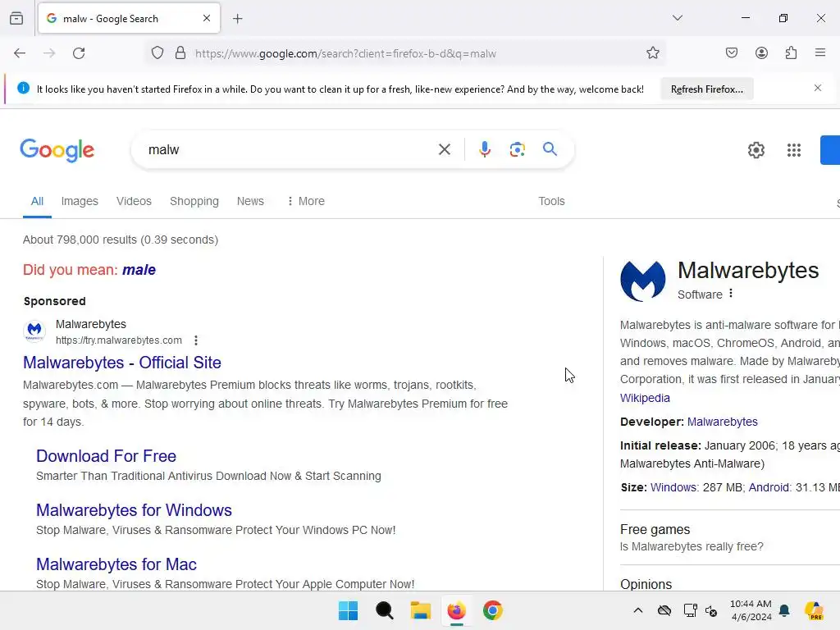
Task: Open Malwarebytes for Mac link
Action: click(x=116, y=564)
